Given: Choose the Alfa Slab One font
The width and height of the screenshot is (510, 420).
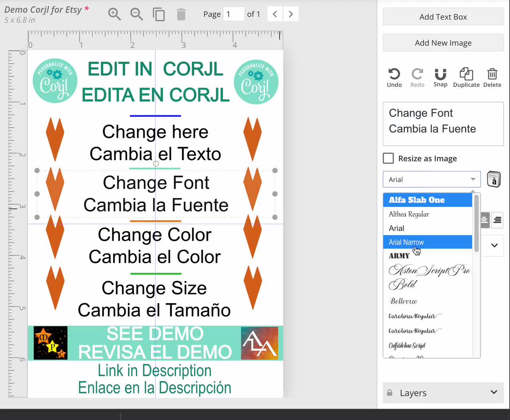Looking at the screenshot, I should tap(428, 200).
